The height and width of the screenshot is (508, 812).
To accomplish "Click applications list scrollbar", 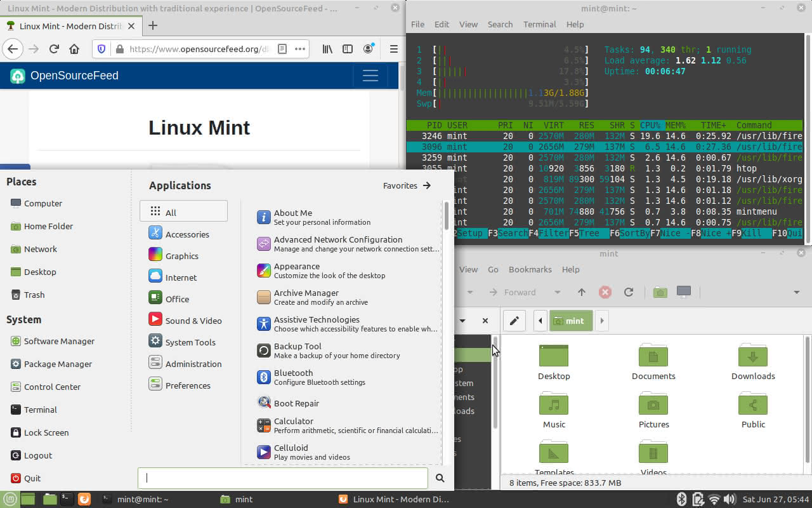I will point(447,216).
